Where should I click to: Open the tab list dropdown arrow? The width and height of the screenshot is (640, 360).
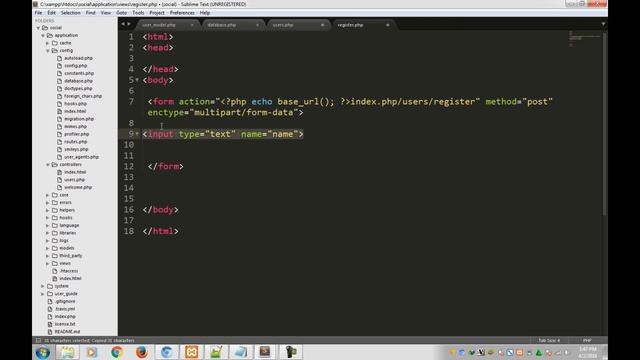pos(603,24)
